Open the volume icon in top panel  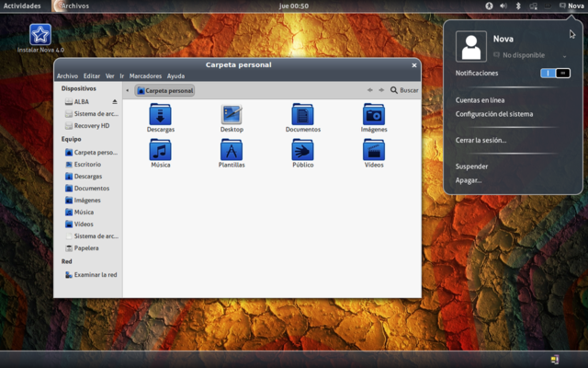tap(503, 6)
